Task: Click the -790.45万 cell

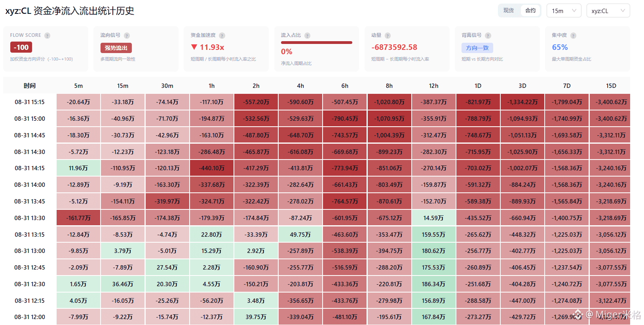Action: [345, 119]
